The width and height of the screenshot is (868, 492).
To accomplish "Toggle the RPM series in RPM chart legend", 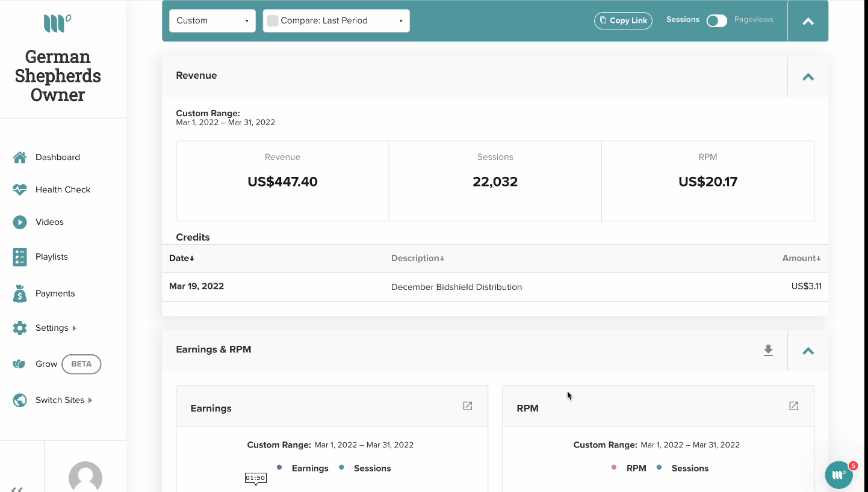I will (x=628, y=468).
